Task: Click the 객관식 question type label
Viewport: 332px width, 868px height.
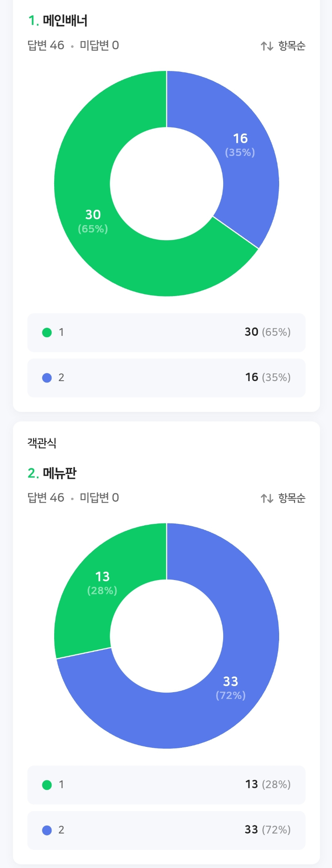Action: click(42, 443)
